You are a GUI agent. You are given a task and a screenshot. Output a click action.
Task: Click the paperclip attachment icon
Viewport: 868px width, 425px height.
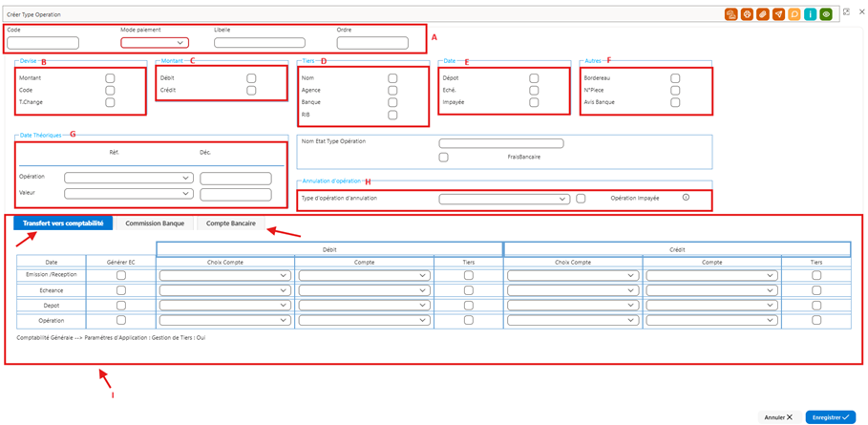[x=763, y=14]
